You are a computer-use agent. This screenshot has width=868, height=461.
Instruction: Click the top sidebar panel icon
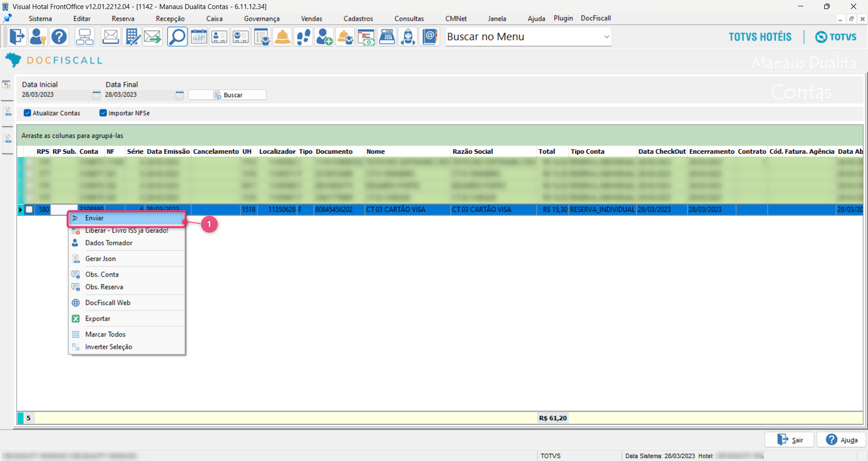[7, 85]
